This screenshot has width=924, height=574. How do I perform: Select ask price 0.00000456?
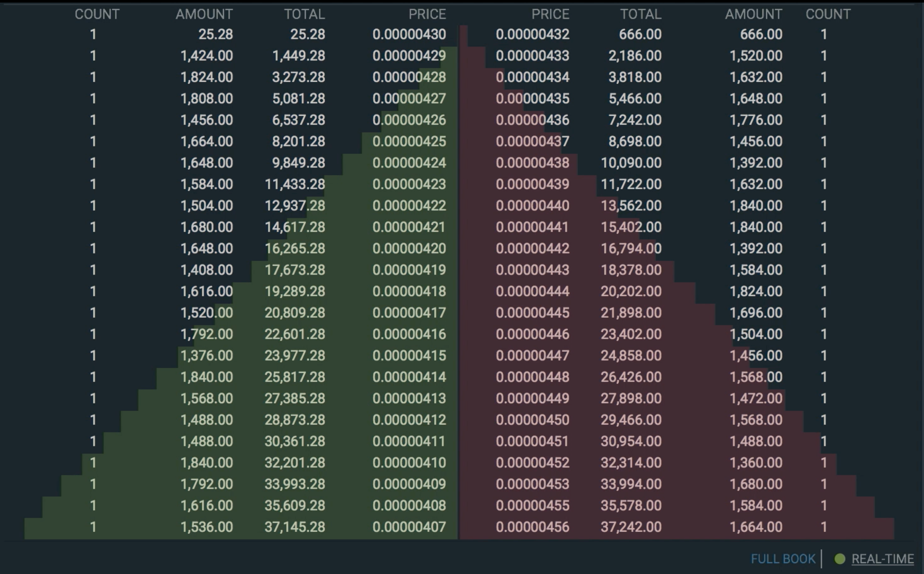pos(532,527)
